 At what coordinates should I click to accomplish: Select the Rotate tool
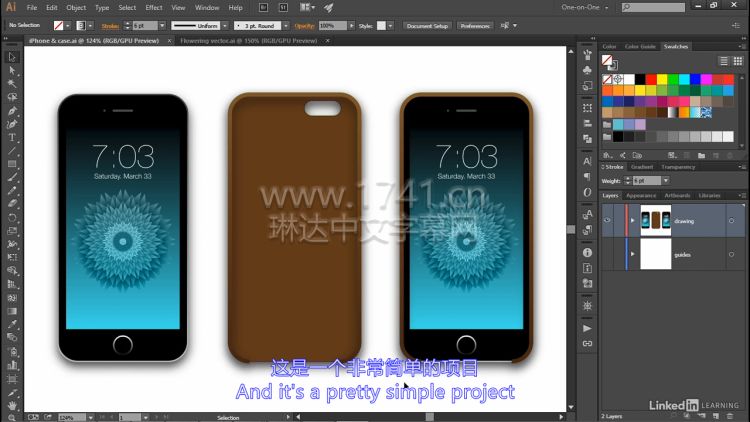click(x=12, y=217)
